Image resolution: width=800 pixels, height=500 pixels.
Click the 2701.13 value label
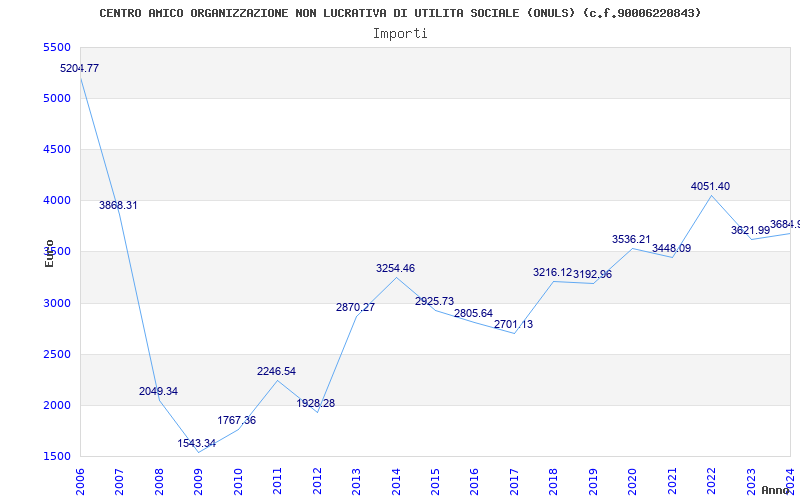tap(513, 324)
